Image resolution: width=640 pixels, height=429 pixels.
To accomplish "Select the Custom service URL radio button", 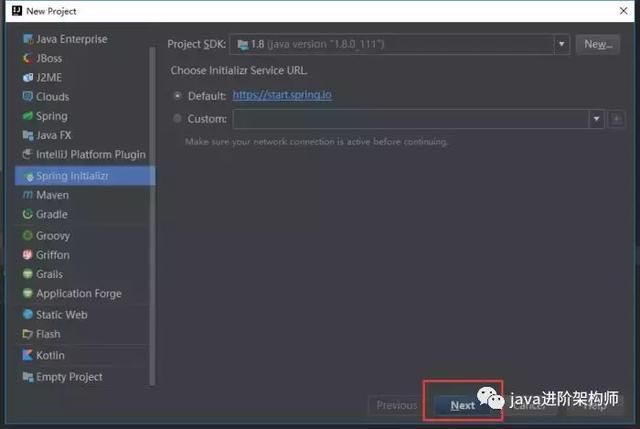I will coord(178,119).
